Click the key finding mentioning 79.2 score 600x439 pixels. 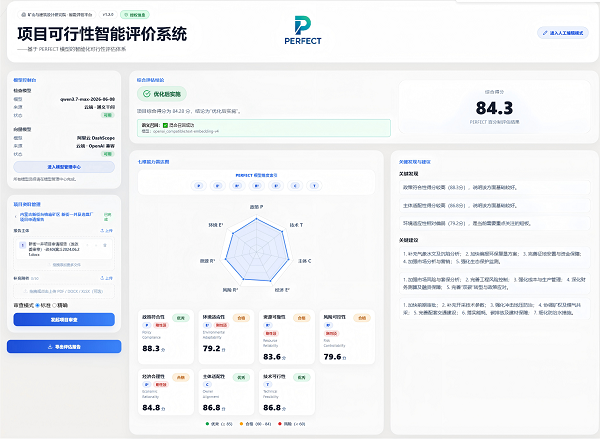tap(494, 223)
